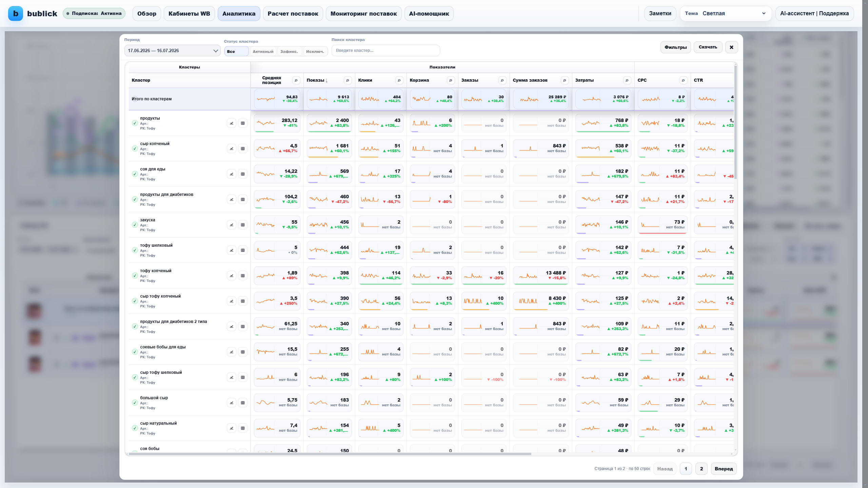Open the period date range dropdown
This screenshot has width=868, height=488.
(x=173, y=50)
